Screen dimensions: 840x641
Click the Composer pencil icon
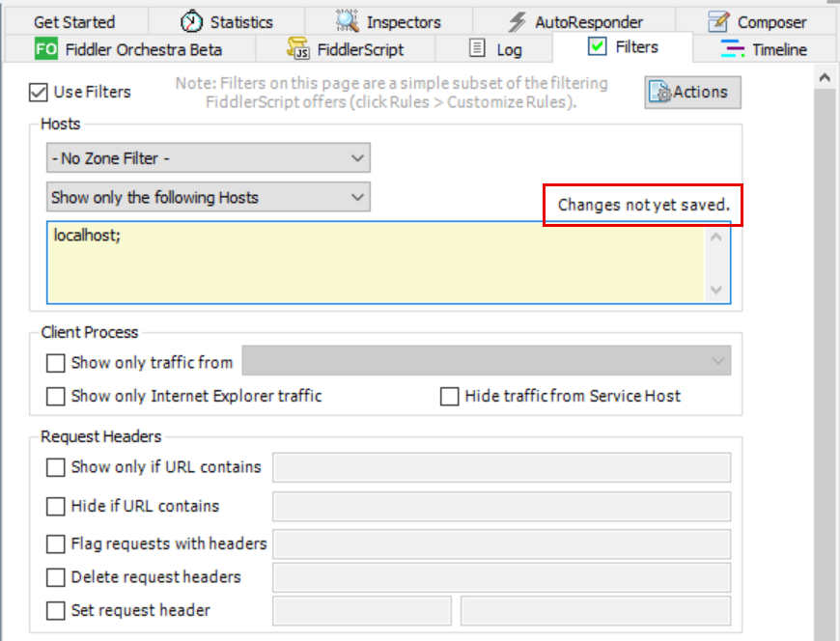[x=718, y=21]
